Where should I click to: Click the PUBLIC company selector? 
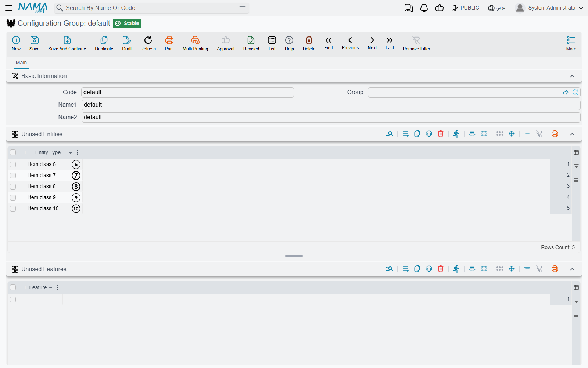465,8
